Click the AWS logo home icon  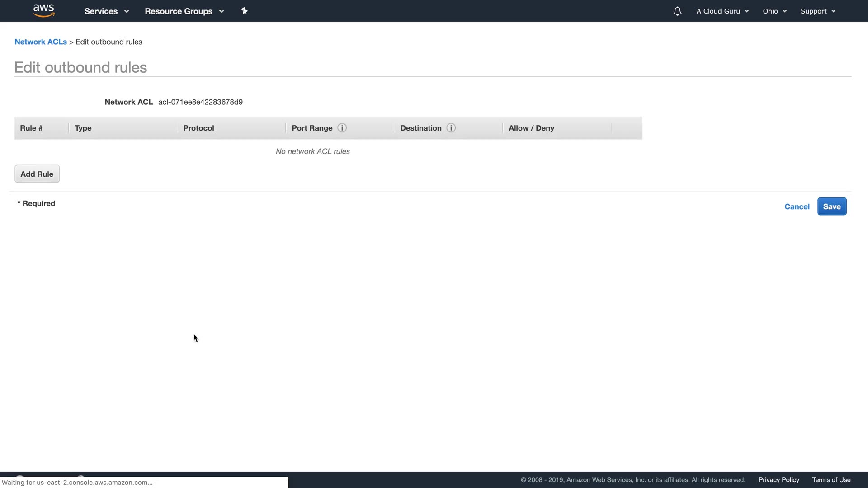pyautogui.click(x=44, y=10)
